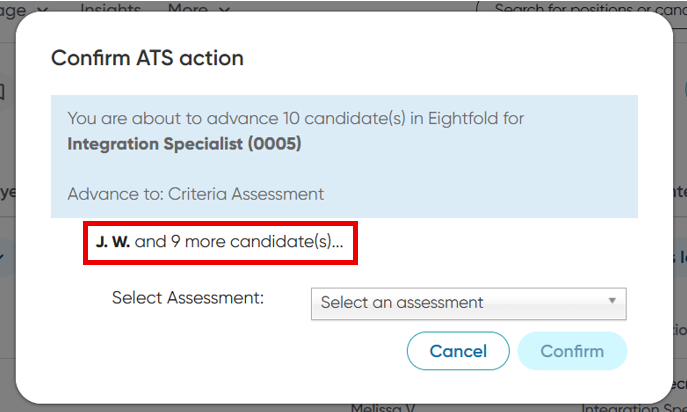This screenshot has height=412, width=687.
Task: Click the Integration Specialist (0005) position name
Action: [184, 144]
